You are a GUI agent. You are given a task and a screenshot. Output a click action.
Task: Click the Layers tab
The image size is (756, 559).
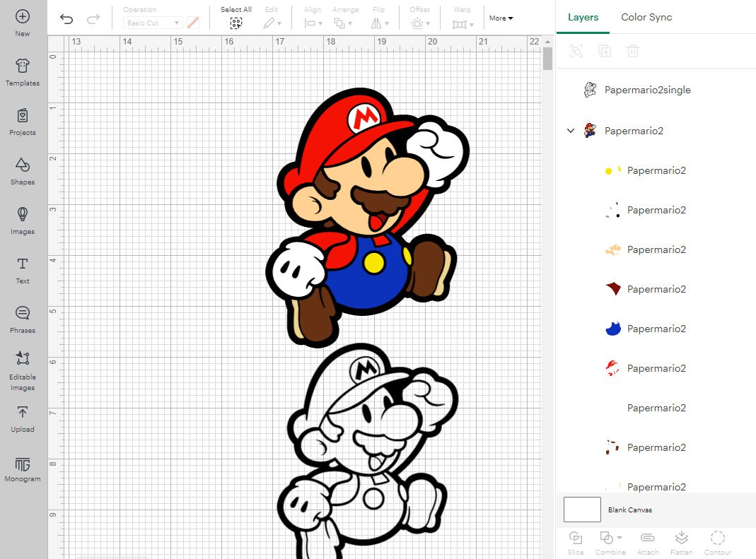pos(583,17)
